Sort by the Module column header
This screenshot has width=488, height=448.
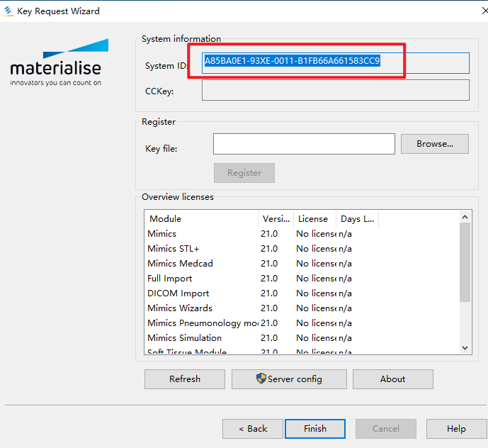tap(201, 218)
